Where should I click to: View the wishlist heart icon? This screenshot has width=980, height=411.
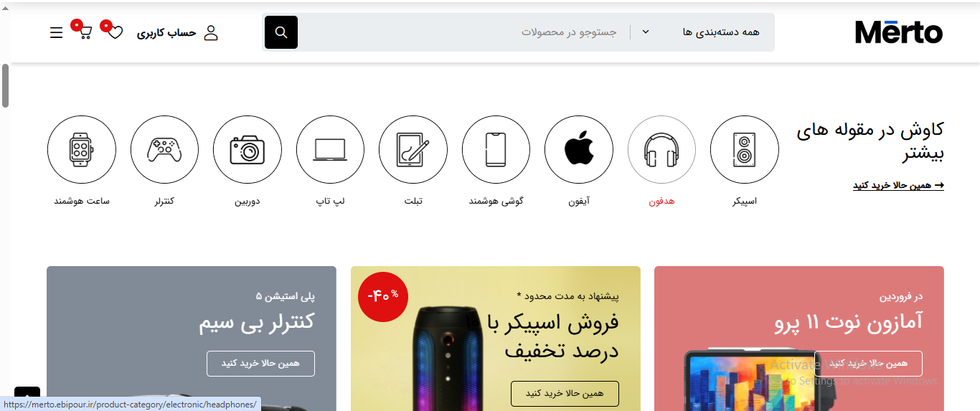(115, 32)
